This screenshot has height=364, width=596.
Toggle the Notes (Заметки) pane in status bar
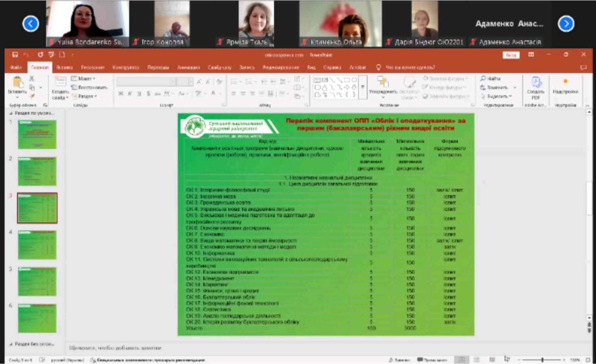click(399, 360)
